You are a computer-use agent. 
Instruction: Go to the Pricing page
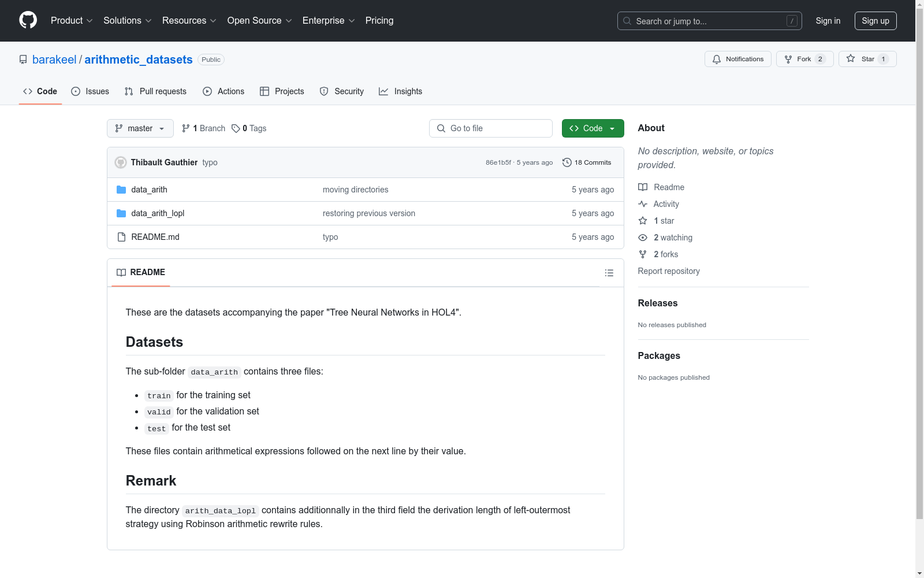point(379,21)
